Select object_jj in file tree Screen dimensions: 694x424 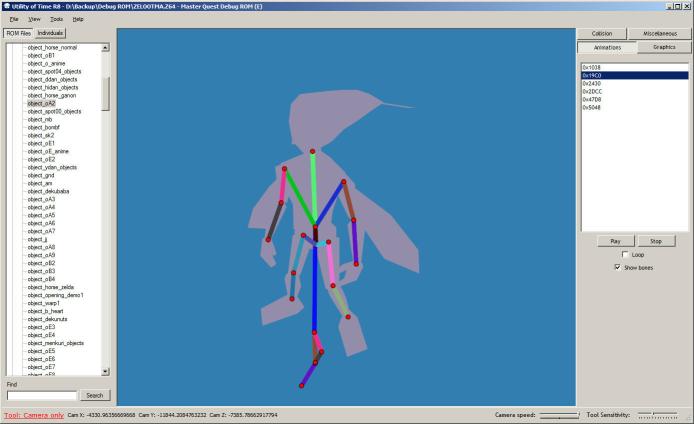click(x=37, y=239)
